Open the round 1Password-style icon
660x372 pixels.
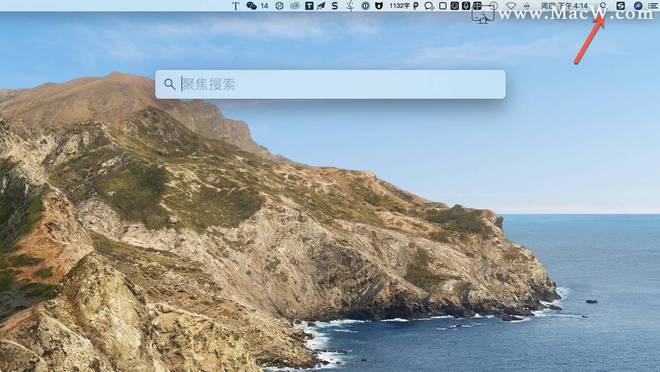coord(365,5)
